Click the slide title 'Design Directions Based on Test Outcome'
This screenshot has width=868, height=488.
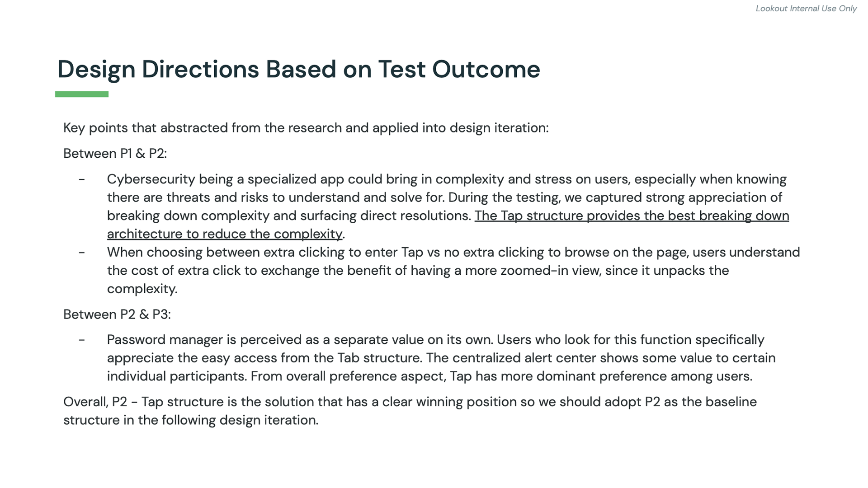pos(299,70)
